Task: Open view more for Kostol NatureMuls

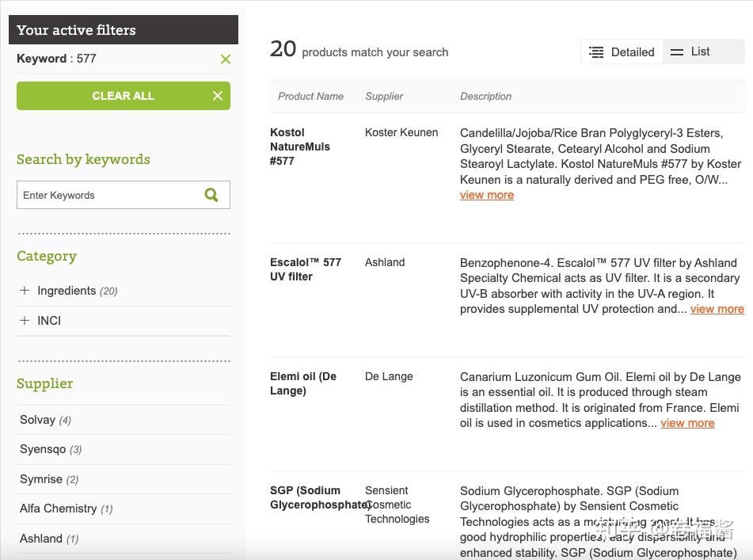Action: click(x=487, y=195)
